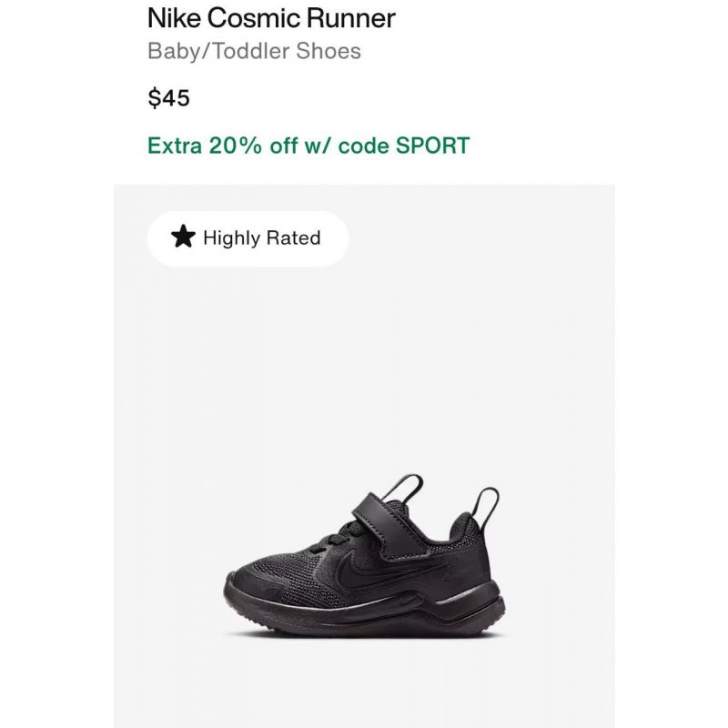Click the SPORT promo code word

click(x=432, y=146)
